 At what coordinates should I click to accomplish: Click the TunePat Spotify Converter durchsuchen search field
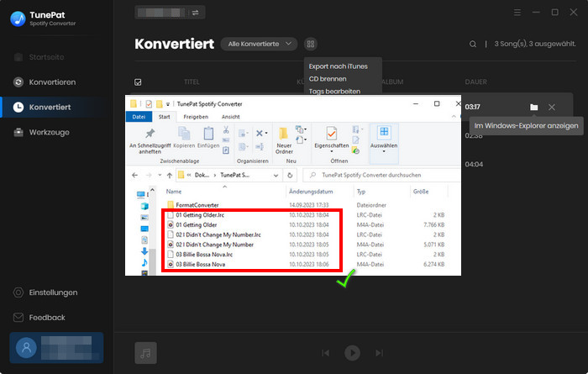[x=381, y=175]
